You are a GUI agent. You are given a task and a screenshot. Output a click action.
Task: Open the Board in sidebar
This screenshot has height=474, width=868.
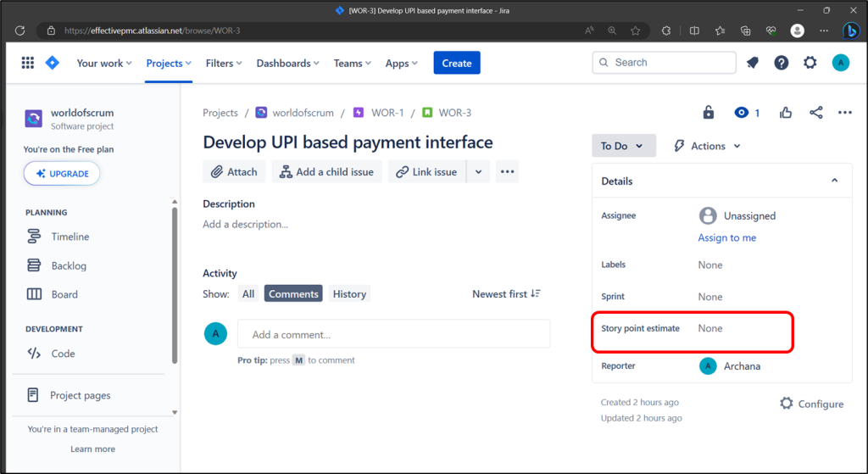tap(64, 294)
